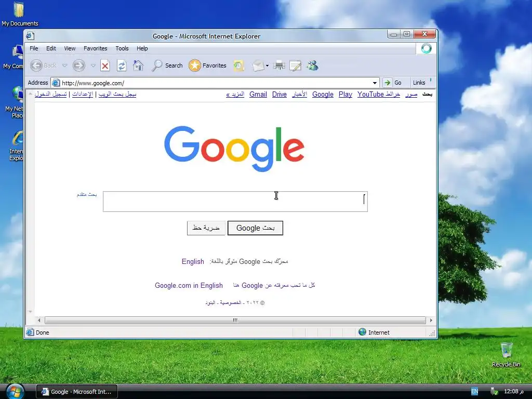Launch the Messenger people icon
The image size is (532, 399).
[x=312, y=65]
